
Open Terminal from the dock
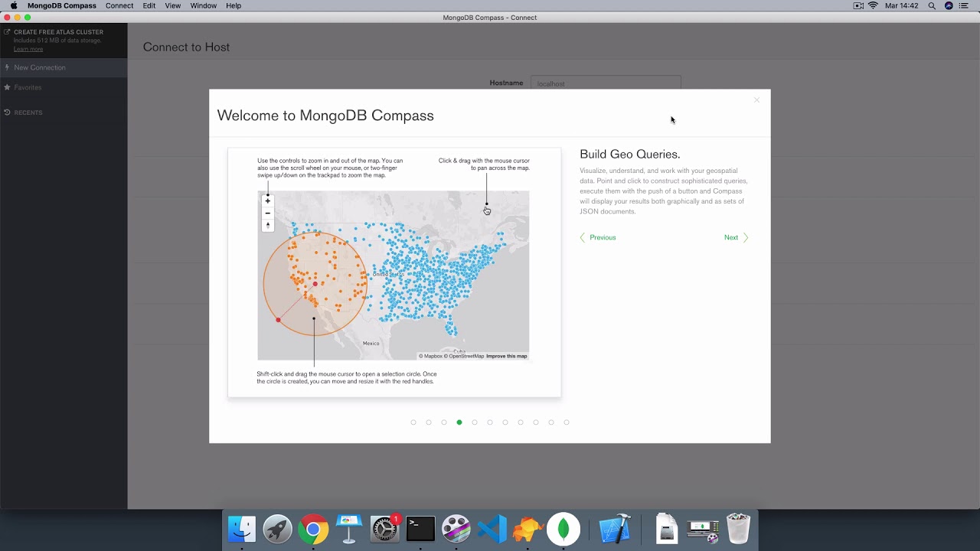(420, 529)
